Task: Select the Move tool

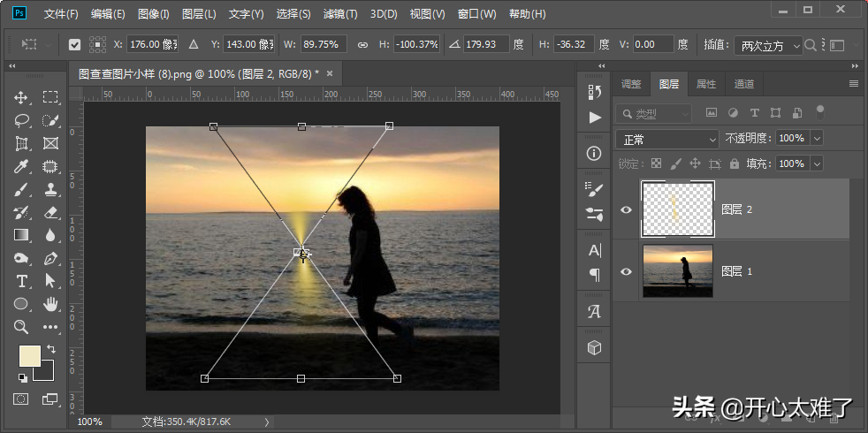Action: (x=21, y=97)
